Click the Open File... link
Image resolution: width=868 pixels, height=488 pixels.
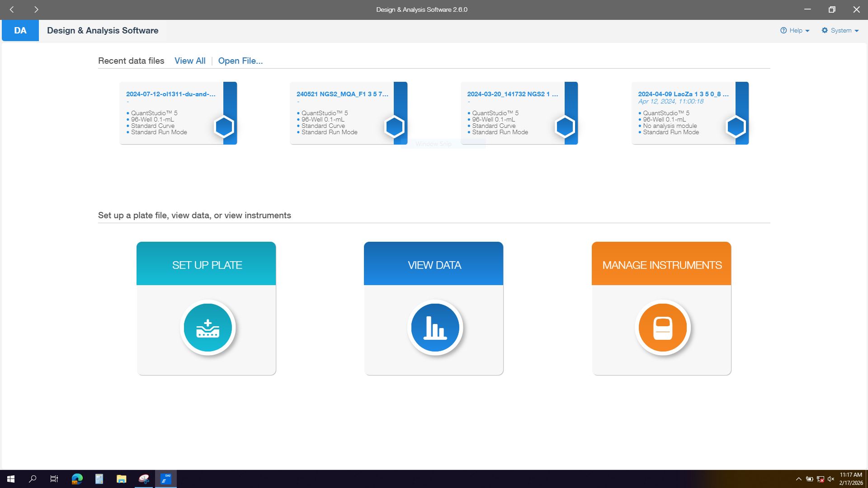click(240, 61)
